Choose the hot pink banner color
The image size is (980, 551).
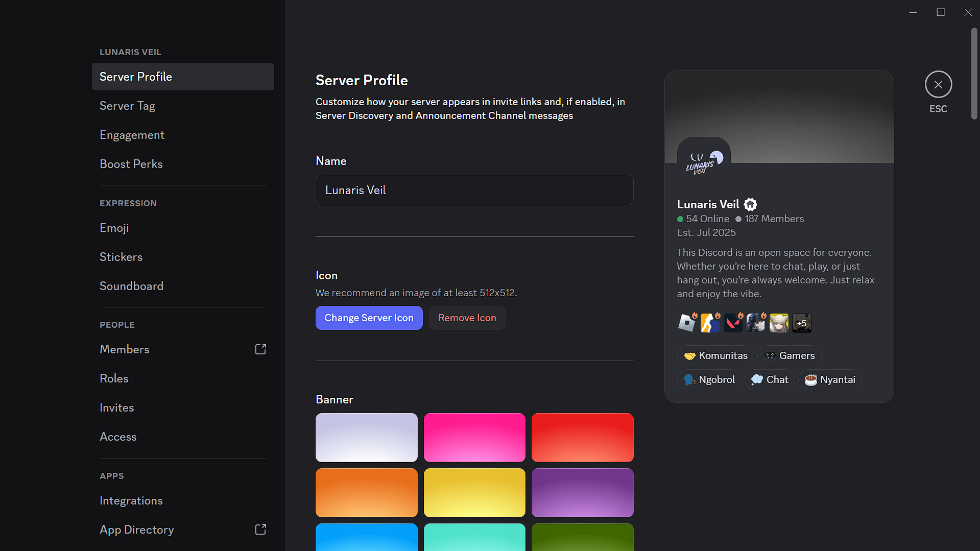(x=474, y=438)
